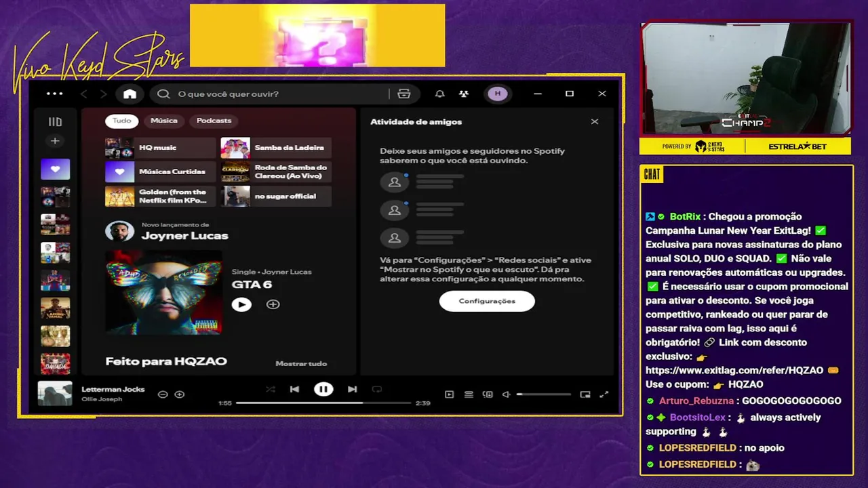This screenshot has height=488, width=868.
Task: Open the 'Samba da Ladeira' card
Action: point(276,148)
